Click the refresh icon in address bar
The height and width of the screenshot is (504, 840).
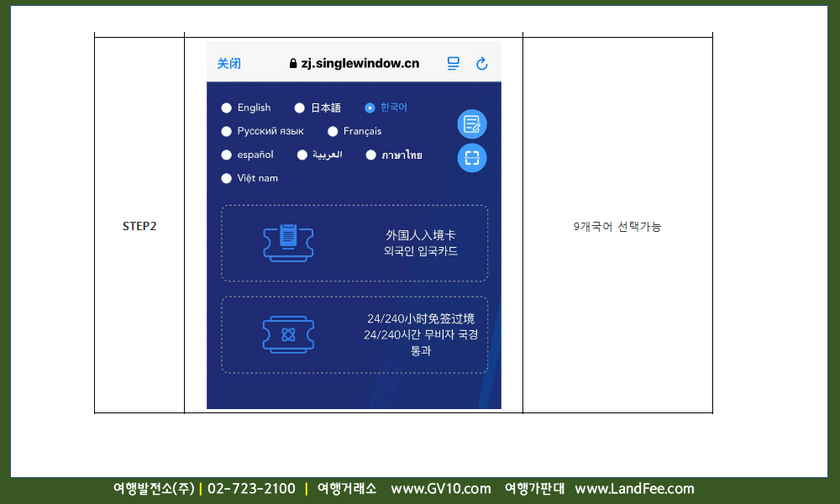(x=482, y=64)
